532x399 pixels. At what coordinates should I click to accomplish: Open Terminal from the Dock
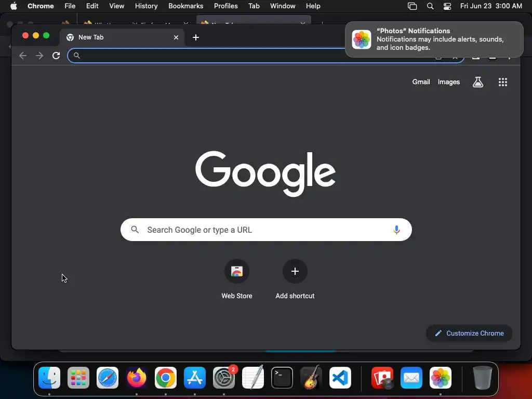pyautogui.click(x=282, y=377)
